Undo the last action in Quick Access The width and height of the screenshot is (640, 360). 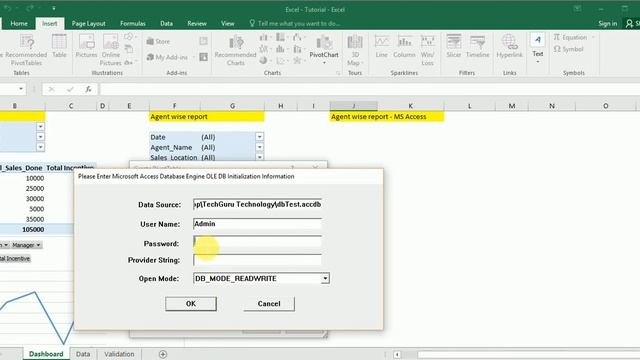click(7, 8)
